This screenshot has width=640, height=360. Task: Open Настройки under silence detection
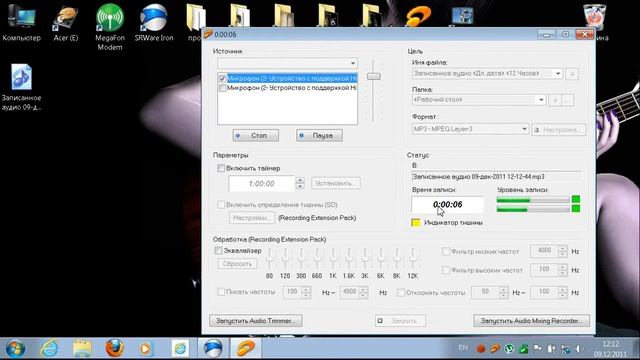251,218
